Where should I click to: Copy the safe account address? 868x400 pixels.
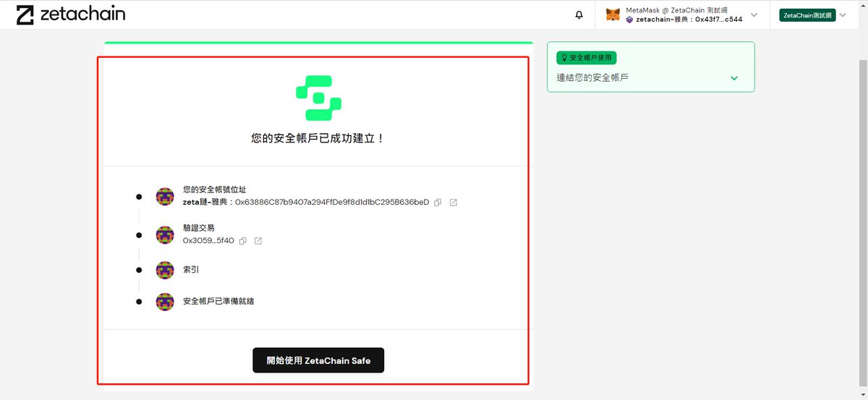[x=438, y=203]
